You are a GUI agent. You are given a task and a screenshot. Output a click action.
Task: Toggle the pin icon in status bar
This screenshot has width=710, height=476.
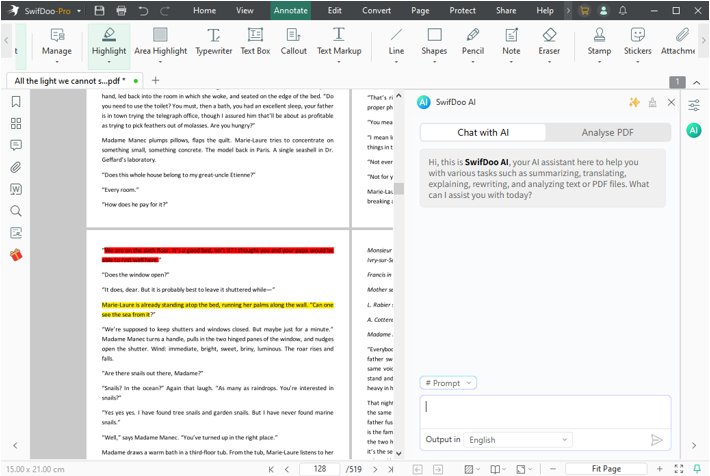click(x=697, y=469)
